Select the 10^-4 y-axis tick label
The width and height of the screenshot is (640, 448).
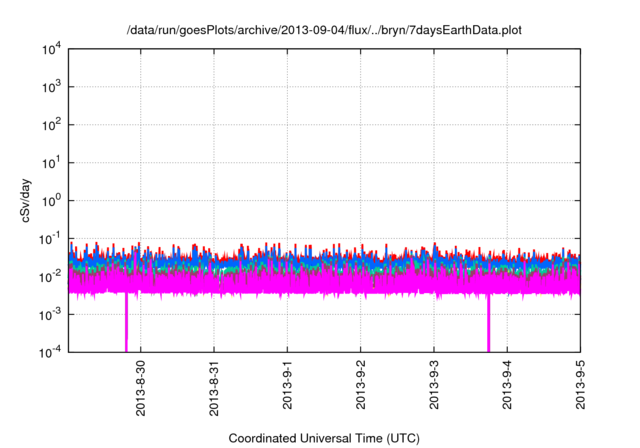(x=50, y=352)
